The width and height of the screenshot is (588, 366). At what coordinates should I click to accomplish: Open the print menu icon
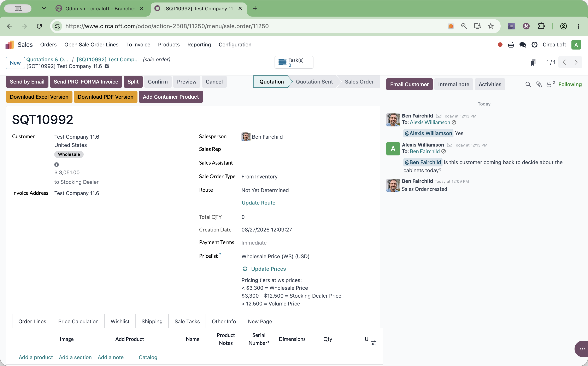coord(511,45)
